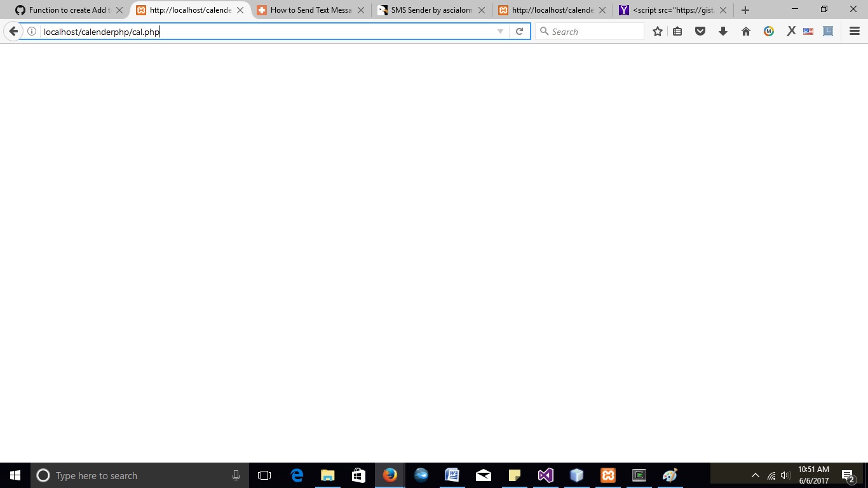Open Task View on the taskbar

click(264, 475)
